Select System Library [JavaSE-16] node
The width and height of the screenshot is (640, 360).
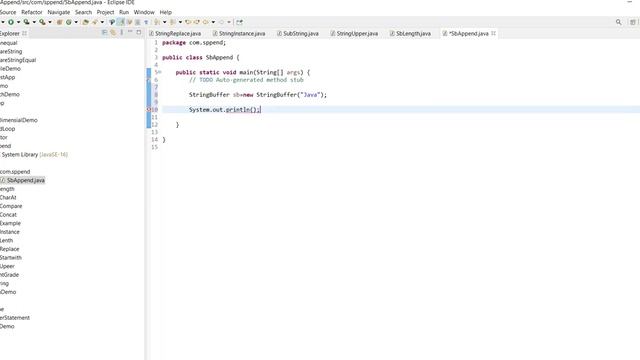pyautogui.click(x=34, y=154)
